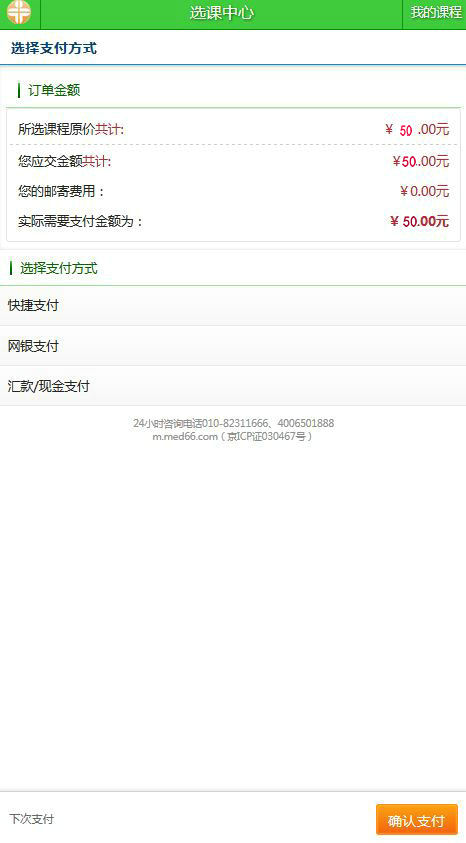Click the 选课中心 header title
Viewport: 466px width, 843px height.
(221, 13)
